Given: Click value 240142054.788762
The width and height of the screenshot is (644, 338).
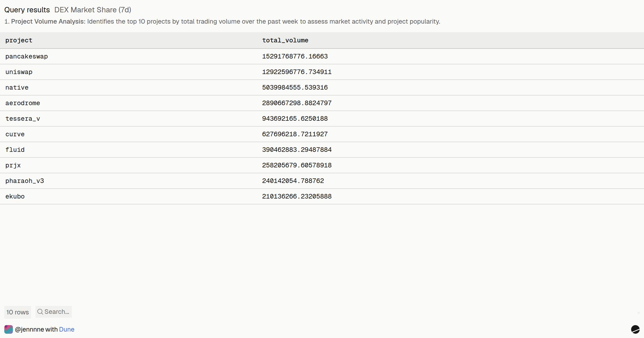Looking at the screenshot, I should click(293, 181).
